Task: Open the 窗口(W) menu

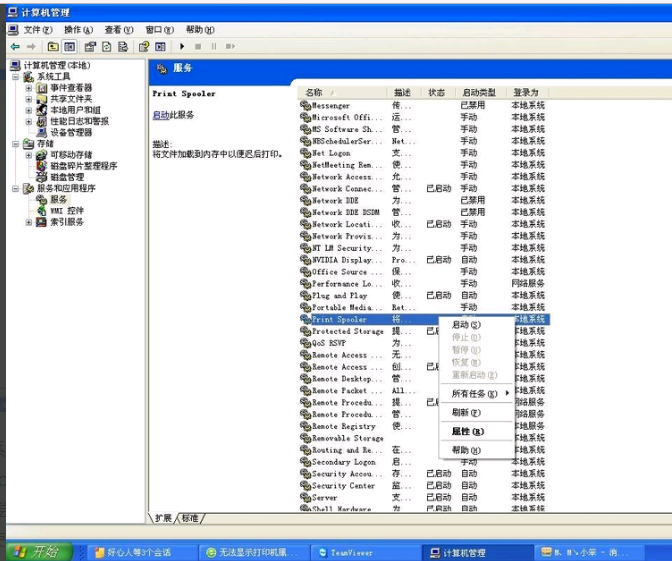Action: [159, 30]
